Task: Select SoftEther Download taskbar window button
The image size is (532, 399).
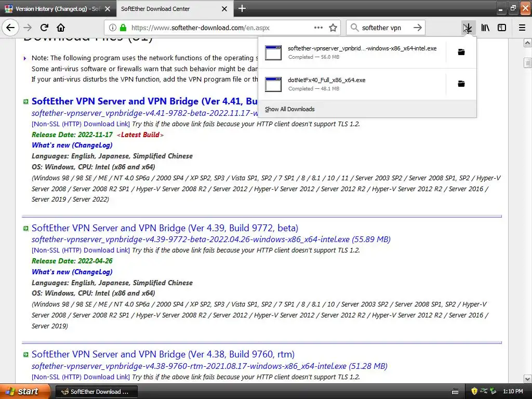Action: [x=96, y=392]
